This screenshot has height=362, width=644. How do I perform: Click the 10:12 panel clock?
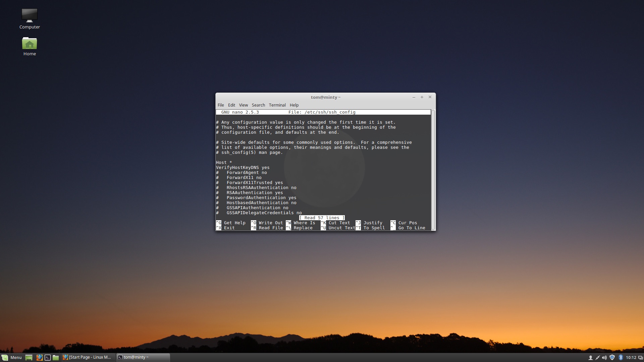click(x=631, y=358)
